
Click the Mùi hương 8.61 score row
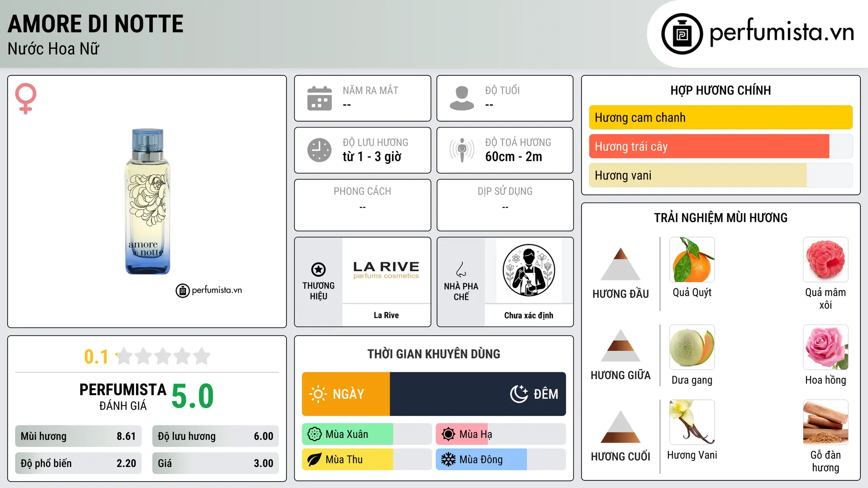78,436
